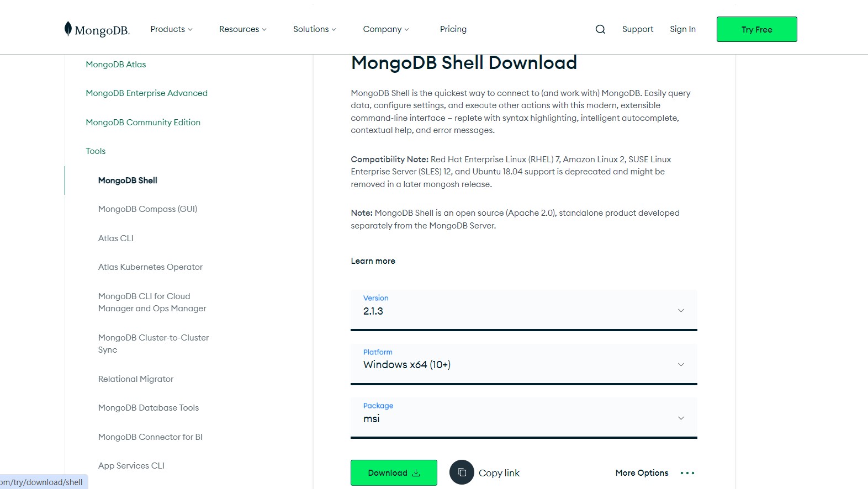
Task: Open the Company menu
Action: pos(385,29)
